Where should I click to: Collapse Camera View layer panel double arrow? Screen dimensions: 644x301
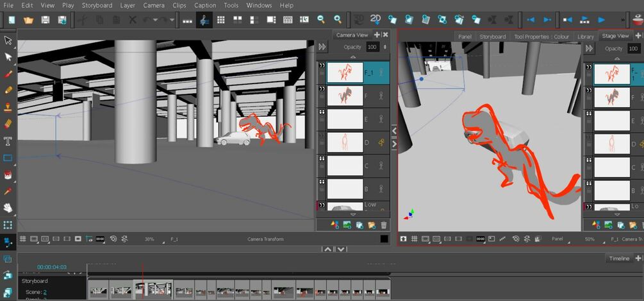click(x=322, y=47)
